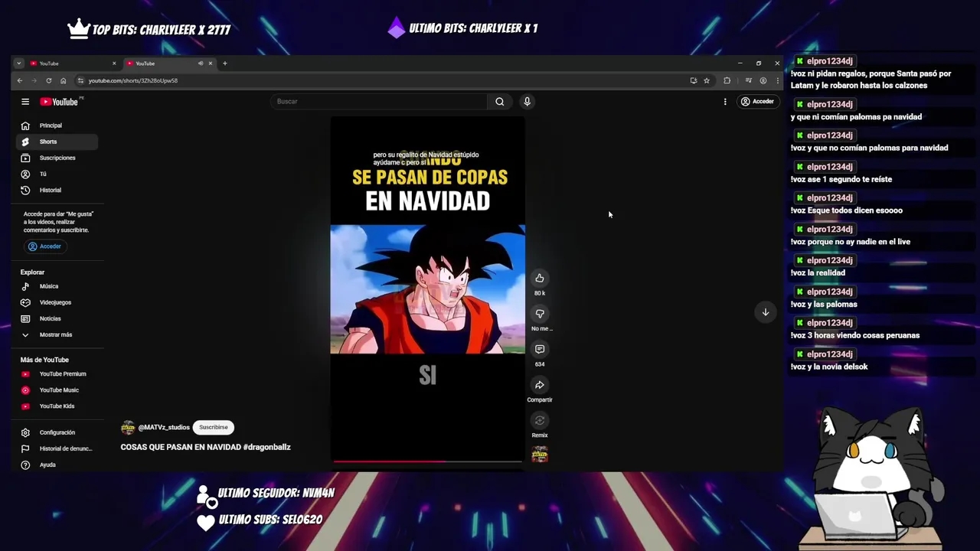
Task: Open Ayuda in sidebar
Action: point(57,465)
